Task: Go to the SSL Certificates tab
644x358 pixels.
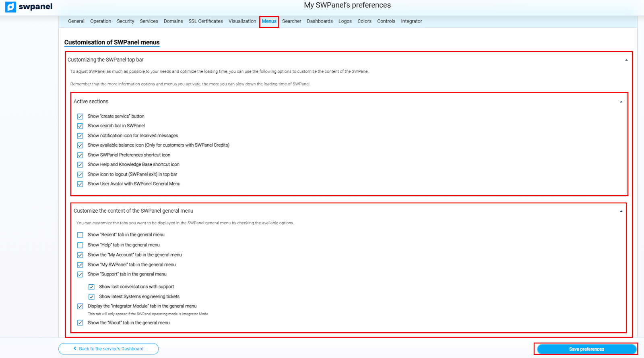Action: [205, 21]
